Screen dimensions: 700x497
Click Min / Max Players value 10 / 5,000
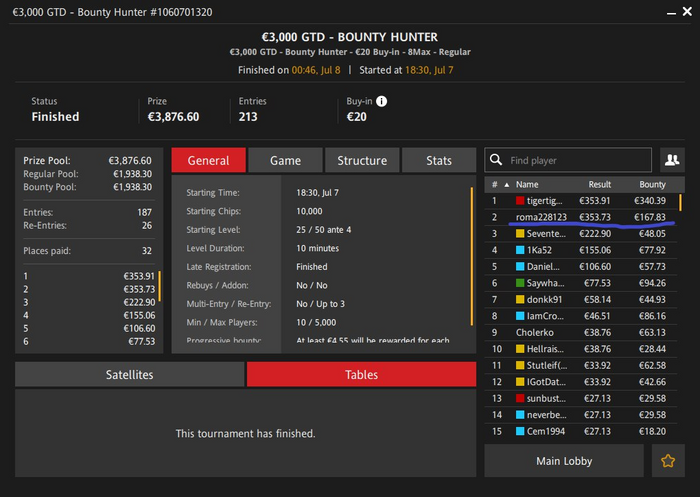tap(316, 322)
